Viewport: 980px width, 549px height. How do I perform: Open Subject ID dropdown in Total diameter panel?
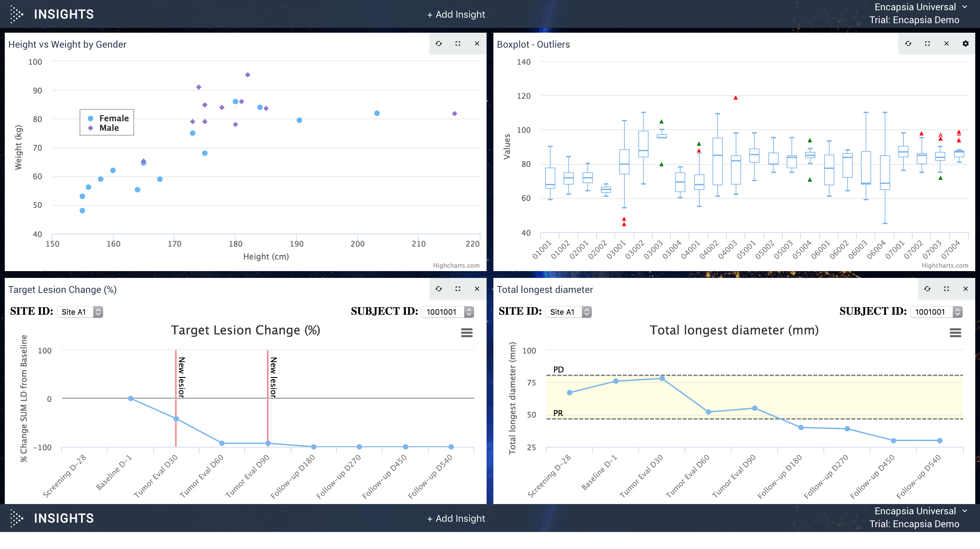(936, 312)
